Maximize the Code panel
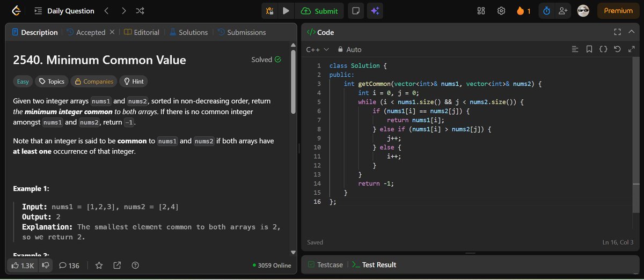 [617, 32]
